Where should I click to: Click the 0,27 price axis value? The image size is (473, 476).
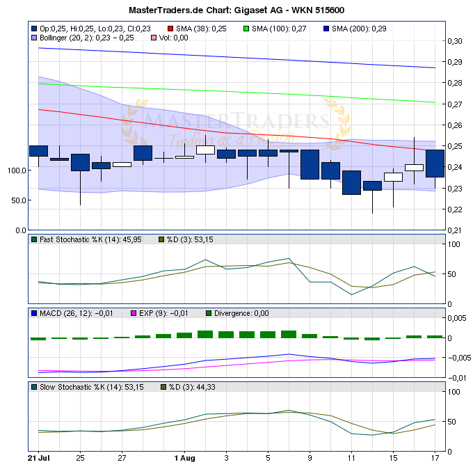coord(455,104)
